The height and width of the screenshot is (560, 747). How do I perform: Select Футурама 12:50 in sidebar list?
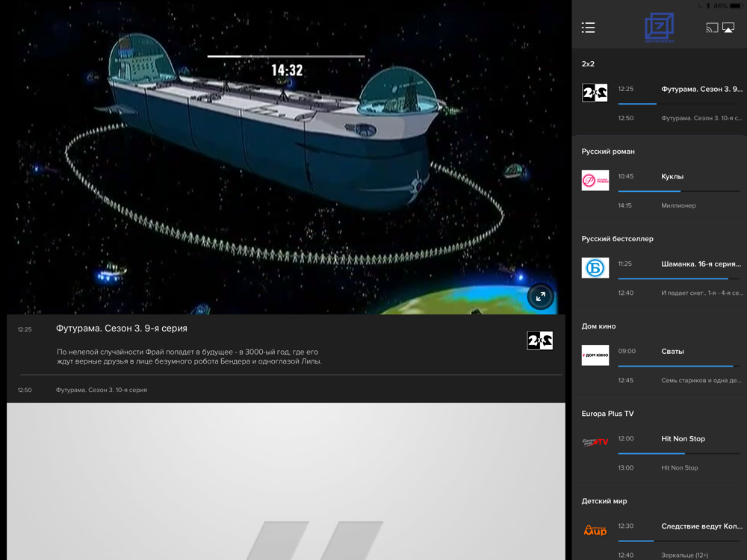701,118
